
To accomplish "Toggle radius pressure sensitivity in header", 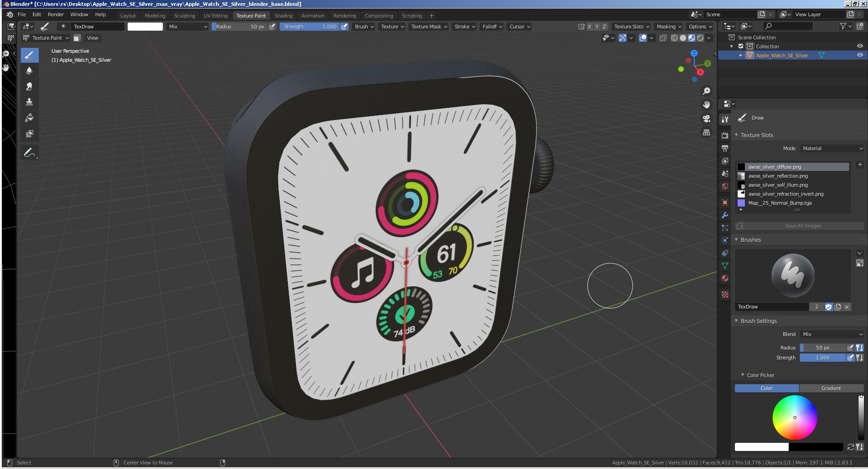I will tap(272, 27).
